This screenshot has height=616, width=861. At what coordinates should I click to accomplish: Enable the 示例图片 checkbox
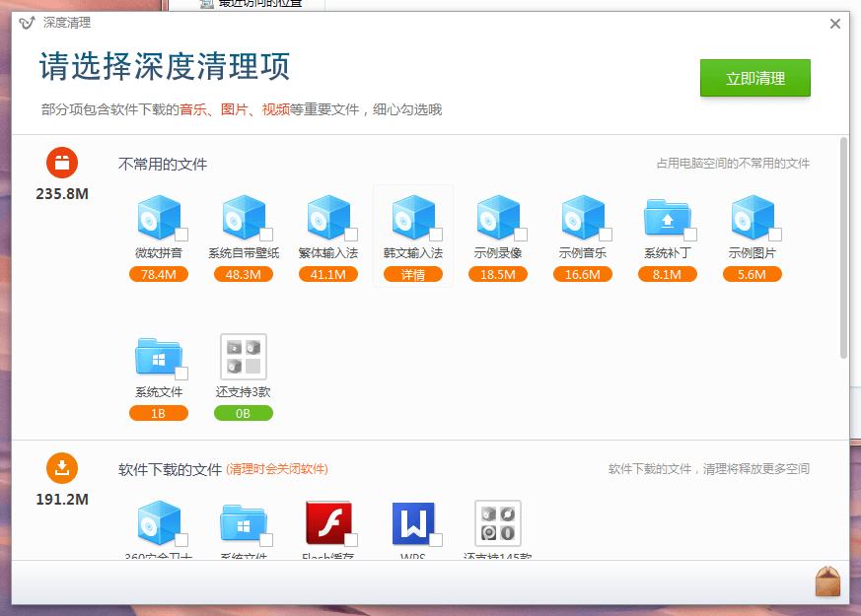pos(775,235)
